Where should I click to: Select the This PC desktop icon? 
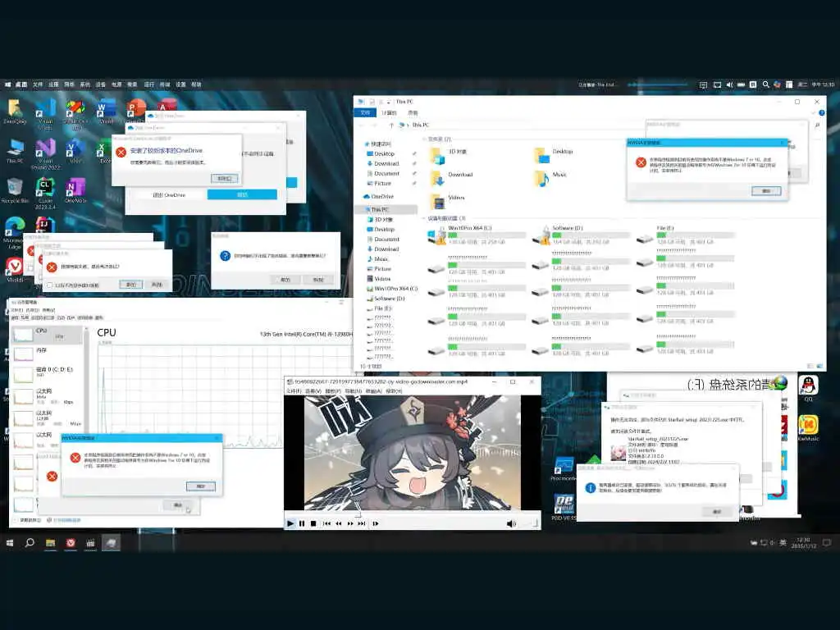point(15,151)
